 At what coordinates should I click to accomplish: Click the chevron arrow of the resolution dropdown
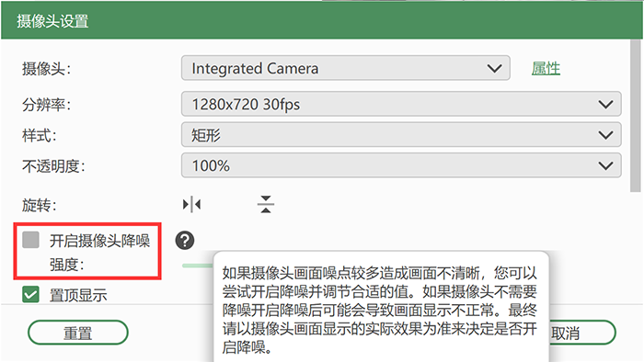point(605,105)
